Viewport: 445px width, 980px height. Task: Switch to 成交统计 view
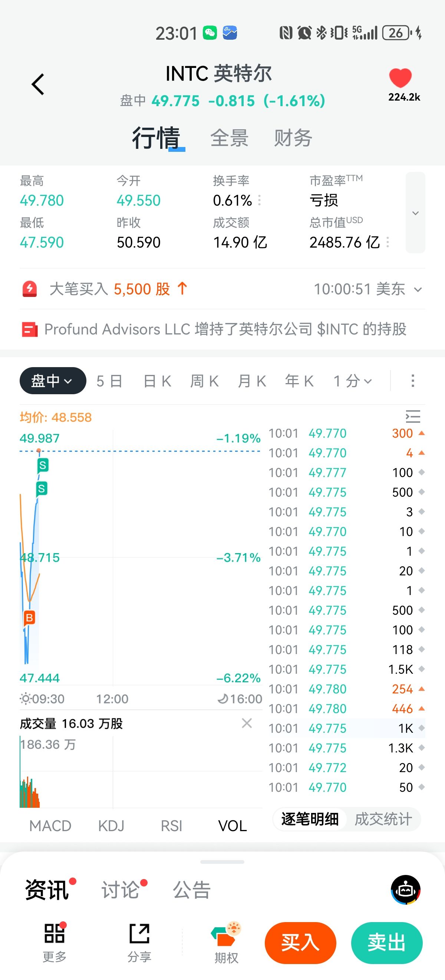click(x=383, y=819)
